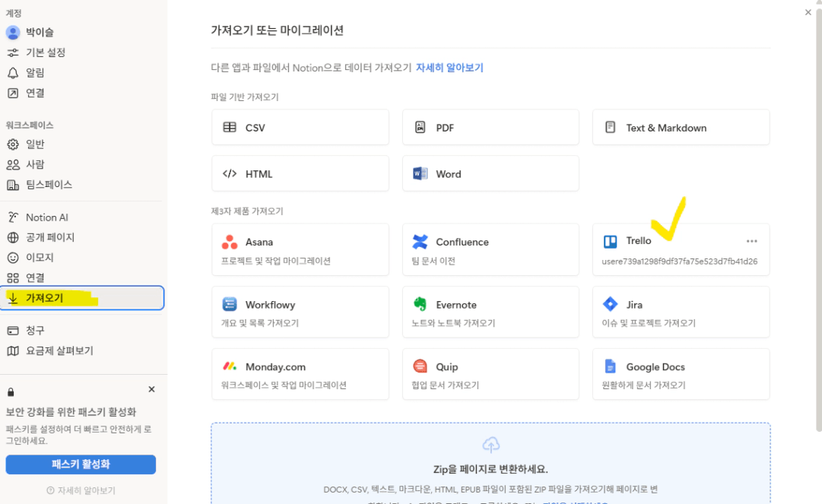The image size is (822, 504).
Task: Click the Asana logo icon
Action: (230, 242)
